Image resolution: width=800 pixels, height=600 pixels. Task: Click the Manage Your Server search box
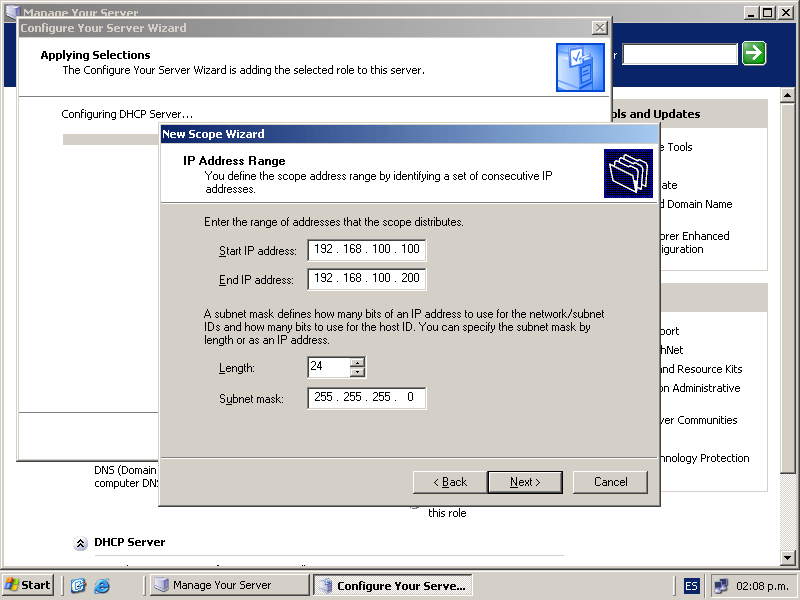679,54
